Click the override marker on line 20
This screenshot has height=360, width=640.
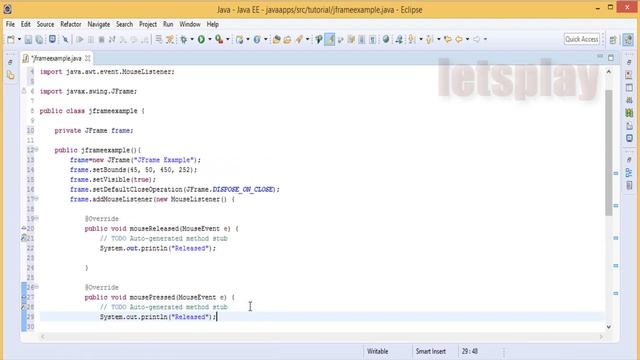pyautogui.click(x=24, y=229)
